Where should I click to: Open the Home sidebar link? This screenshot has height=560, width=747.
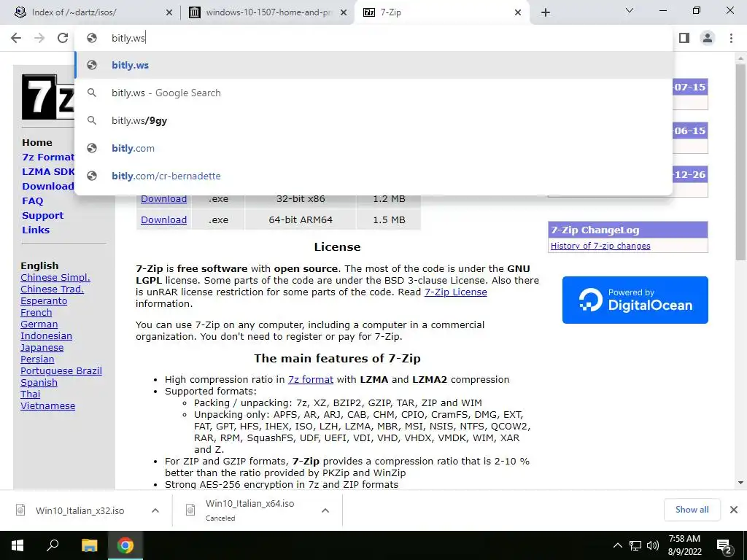pos(37,142)
